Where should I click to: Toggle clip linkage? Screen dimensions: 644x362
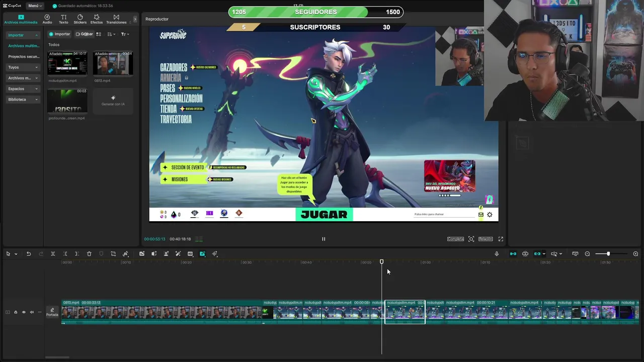tap(537, 254)
